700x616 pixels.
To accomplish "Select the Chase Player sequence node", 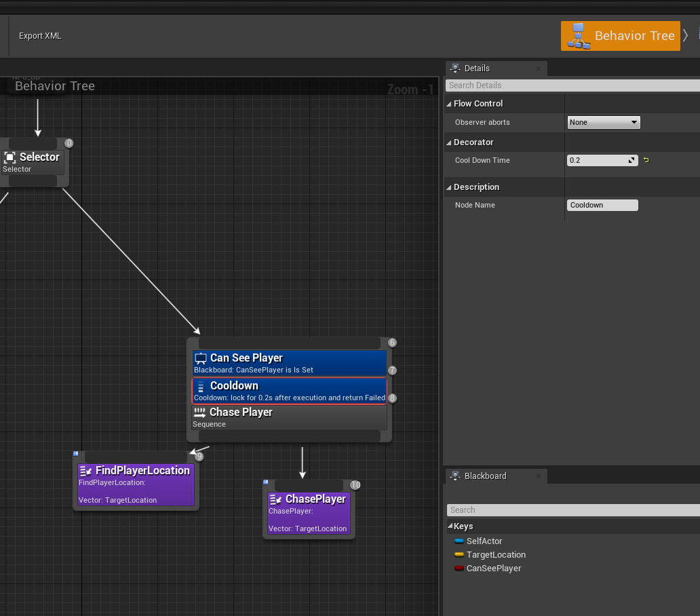I will 289,418.
